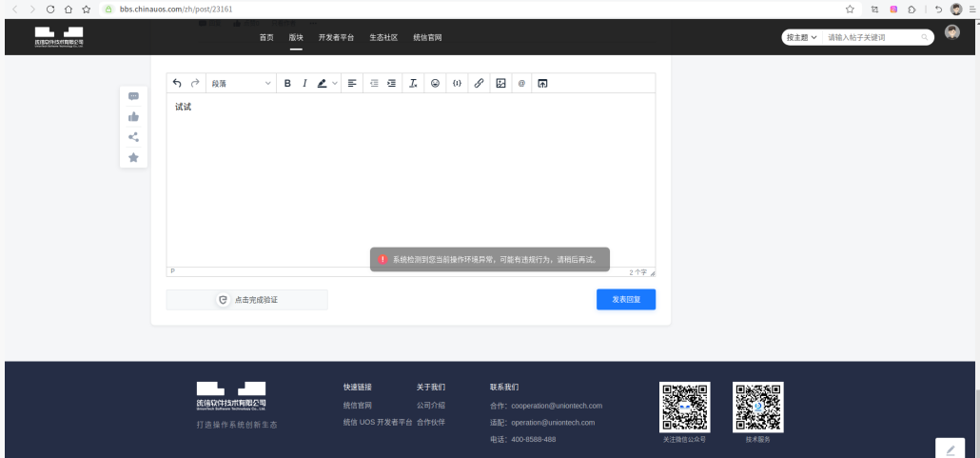Like the post with thumbs-up icon
The image size is (980, 458).
pos(133,117)
